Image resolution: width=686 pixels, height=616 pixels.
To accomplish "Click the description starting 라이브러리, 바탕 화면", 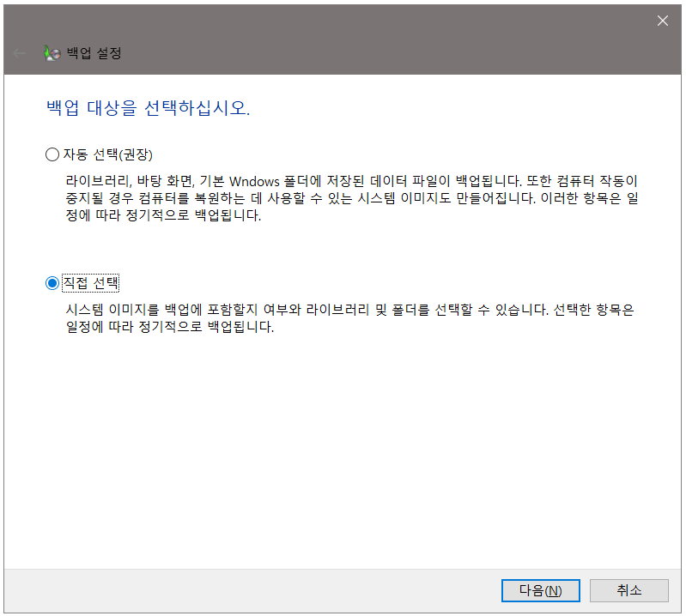I will 351,198.
